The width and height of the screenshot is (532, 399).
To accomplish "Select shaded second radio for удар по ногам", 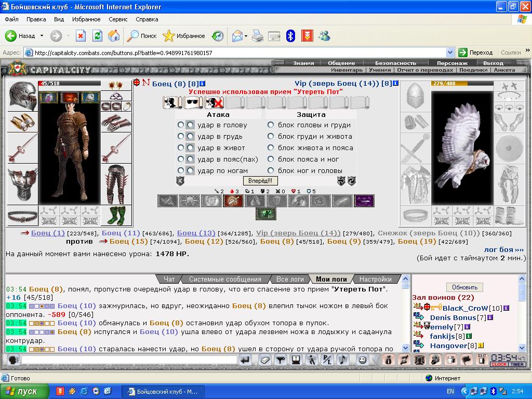I will 190,170.
